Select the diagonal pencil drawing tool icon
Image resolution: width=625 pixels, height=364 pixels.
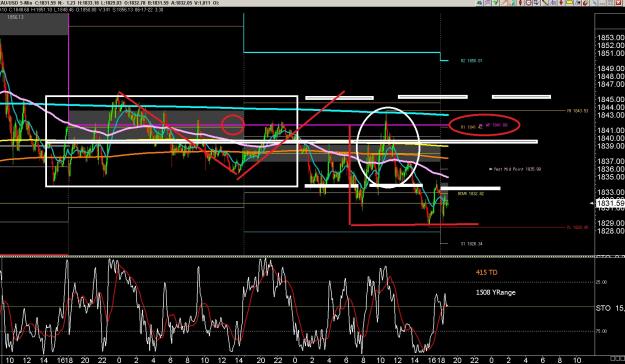(x=545, y=3)
